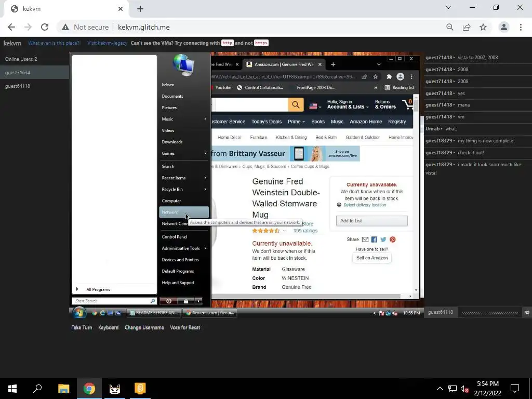The height and width of the screenshot is (399, 532).
Task: Click Select delivery location link
Action: [364, 205]
